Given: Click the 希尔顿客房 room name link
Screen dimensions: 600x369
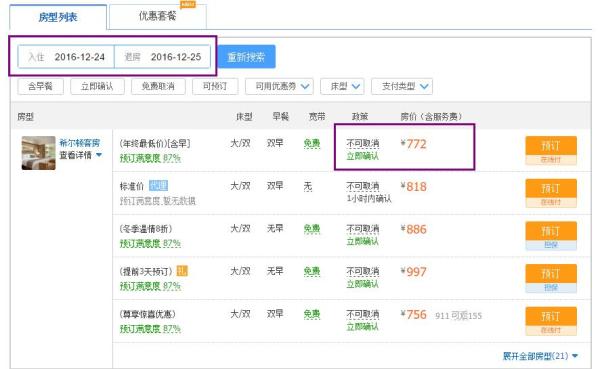Looking at the screenshot, I should [x=80, y=143].
